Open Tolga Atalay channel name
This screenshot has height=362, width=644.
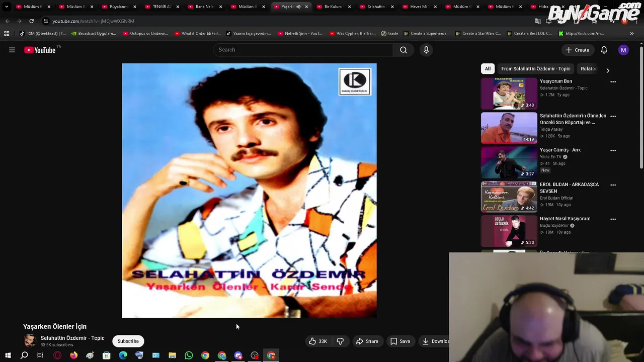click(551, 129)
